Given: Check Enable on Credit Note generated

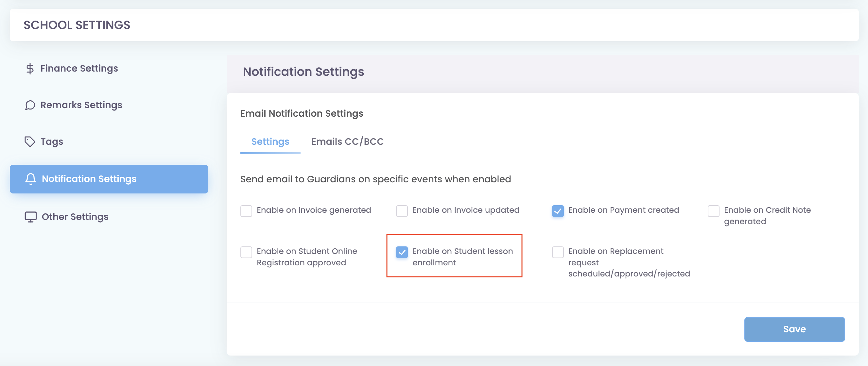Looking at the screenshot, I should coord(713,211).
